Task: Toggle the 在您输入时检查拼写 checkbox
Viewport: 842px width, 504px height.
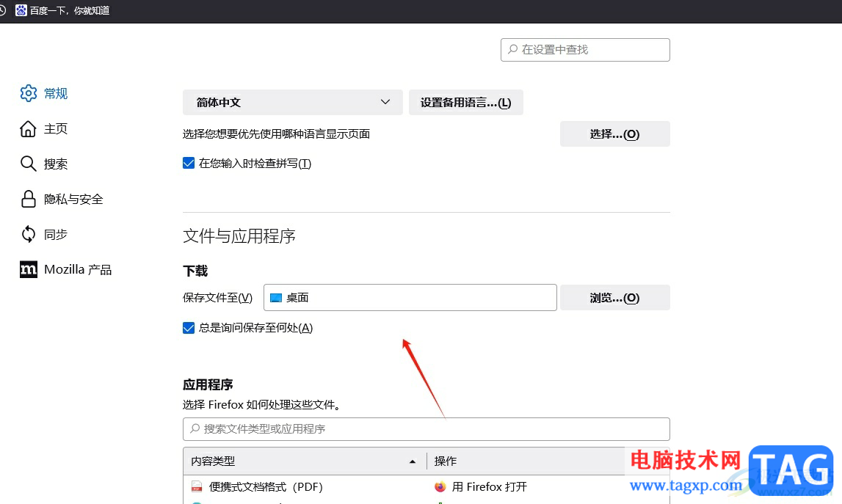Action: 189,163
